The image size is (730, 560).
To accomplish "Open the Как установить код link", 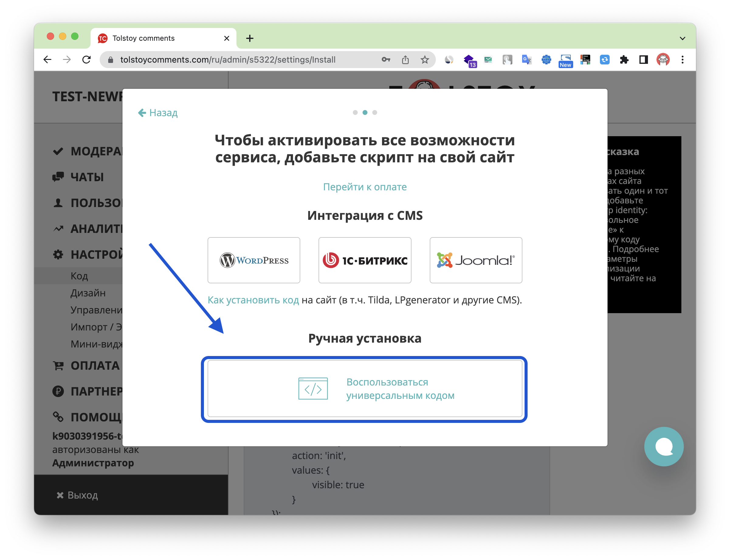I will pyautogui.click(x=253, y=300).
